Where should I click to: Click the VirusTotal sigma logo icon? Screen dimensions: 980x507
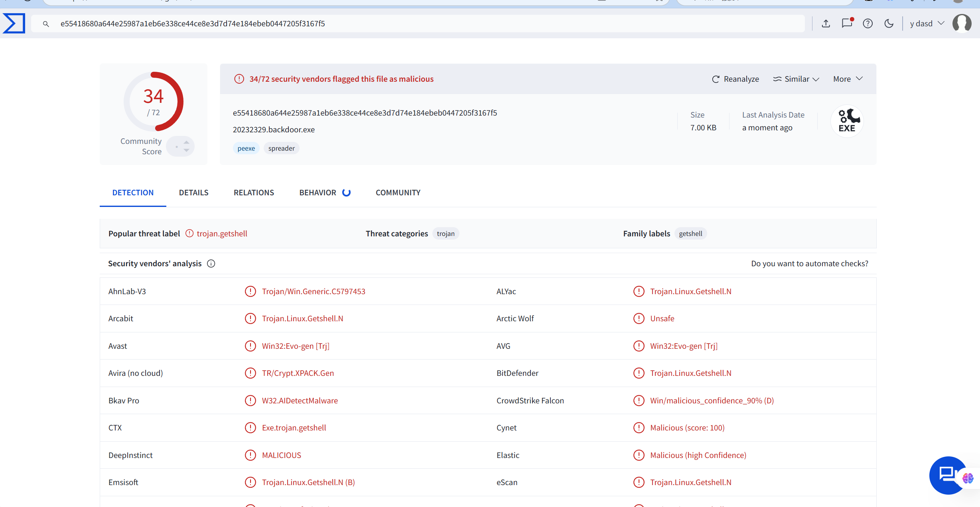[14, 24]
